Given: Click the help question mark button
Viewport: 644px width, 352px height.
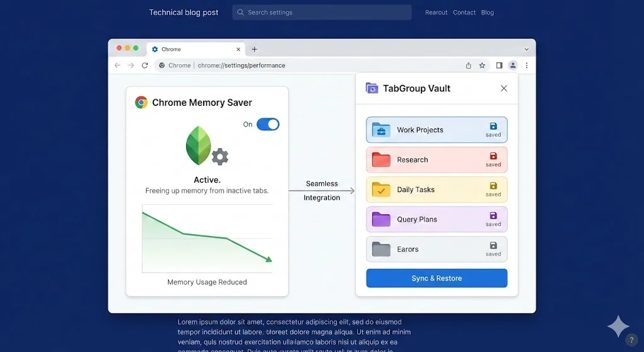Looking at the screenshot, I should coord(631,340).
